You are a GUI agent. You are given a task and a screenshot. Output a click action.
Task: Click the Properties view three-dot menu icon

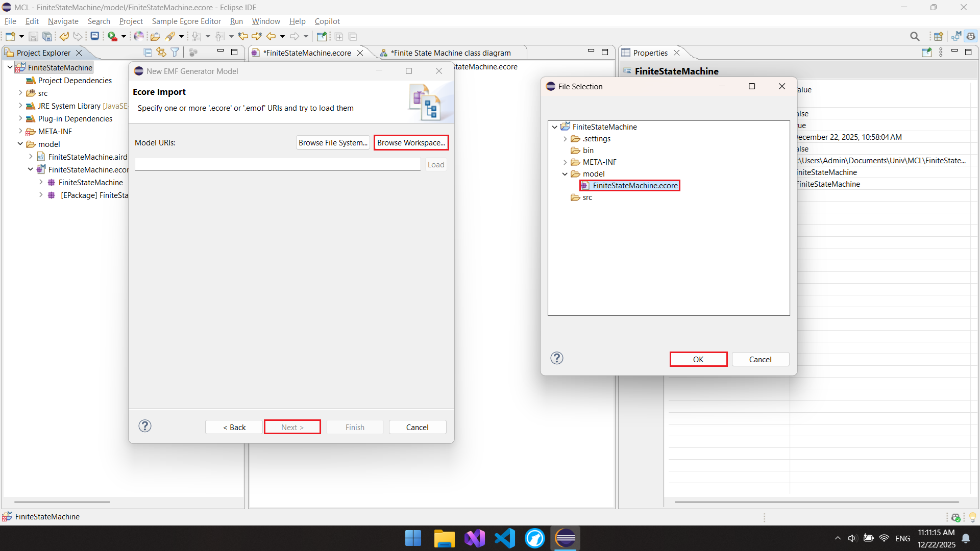point(941,53)
